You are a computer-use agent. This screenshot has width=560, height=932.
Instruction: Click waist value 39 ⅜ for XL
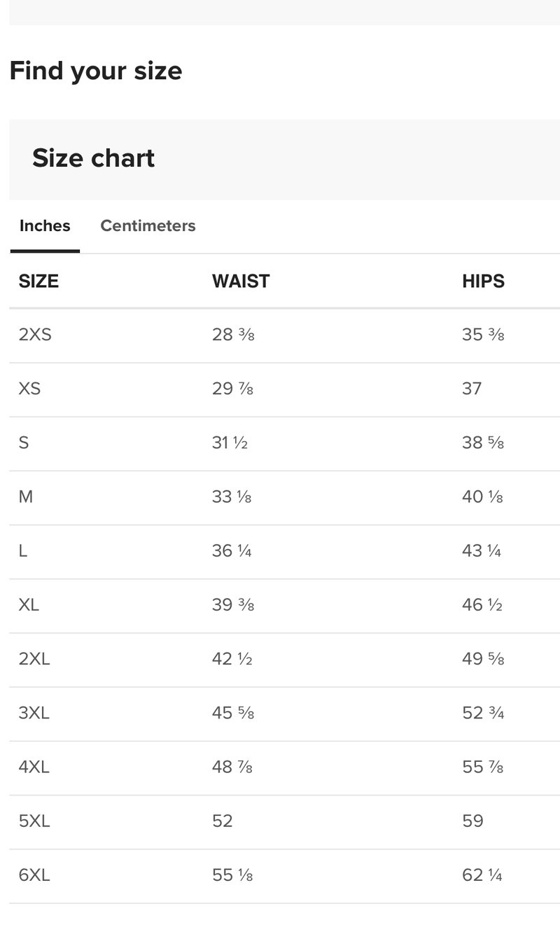click(x=233, y=605)
